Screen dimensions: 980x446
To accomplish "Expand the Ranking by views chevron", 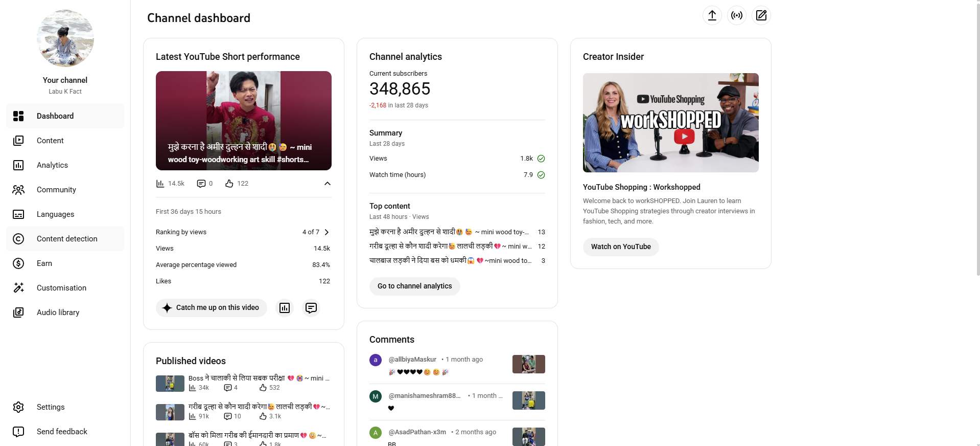I will pos(327,232).
